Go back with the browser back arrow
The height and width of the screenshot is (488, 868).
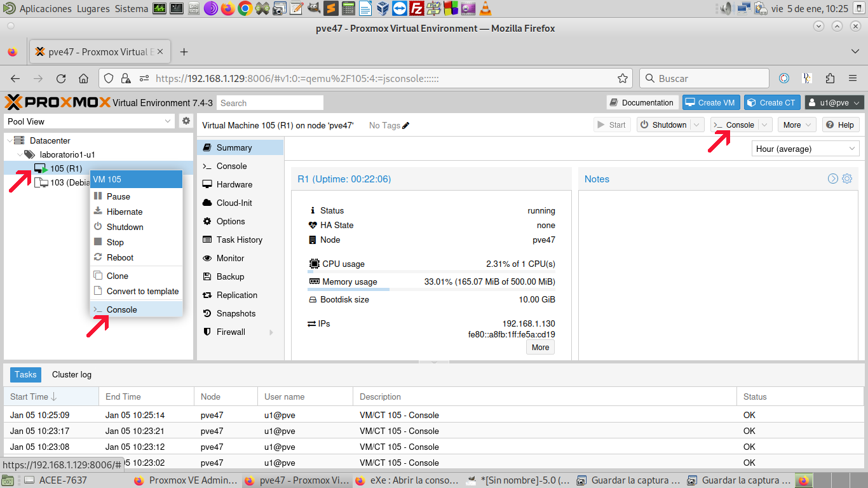coord(15,79)
